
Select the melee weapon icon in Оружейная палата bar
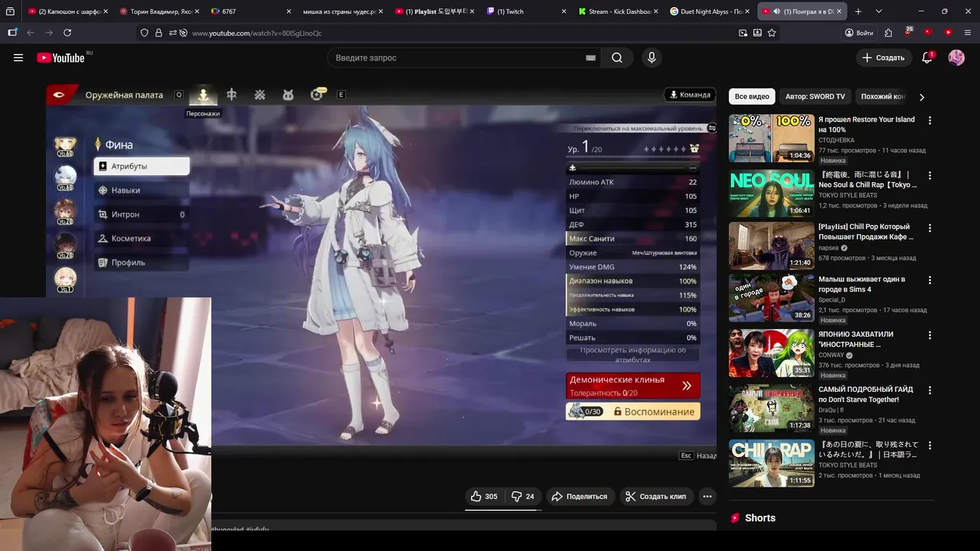click(231, 94)
